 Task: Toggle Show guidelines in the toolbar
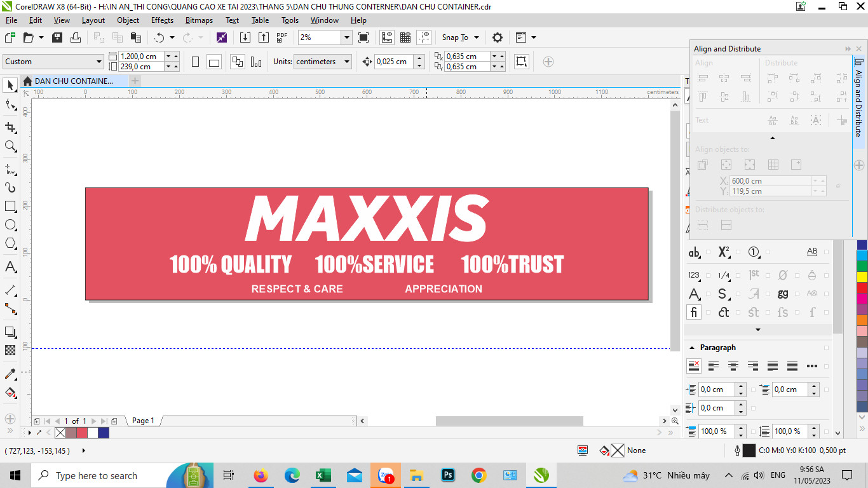(x=424, y=37)
